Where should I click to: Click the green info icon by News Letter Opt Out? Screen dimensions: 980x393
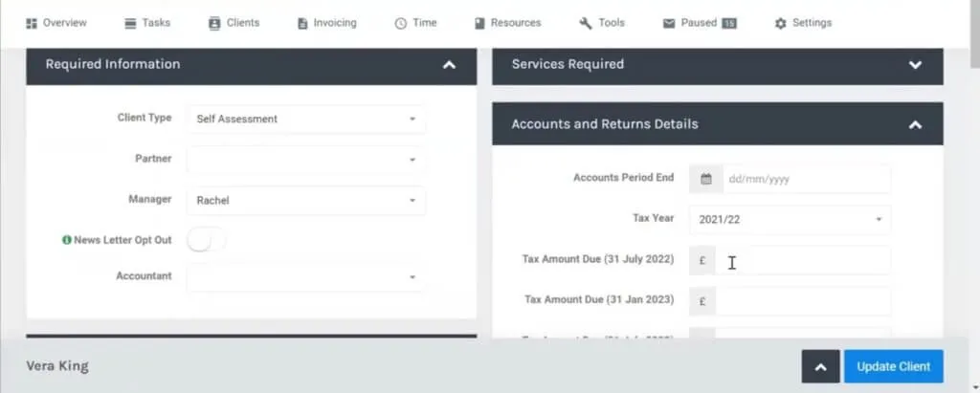[66, 240]
